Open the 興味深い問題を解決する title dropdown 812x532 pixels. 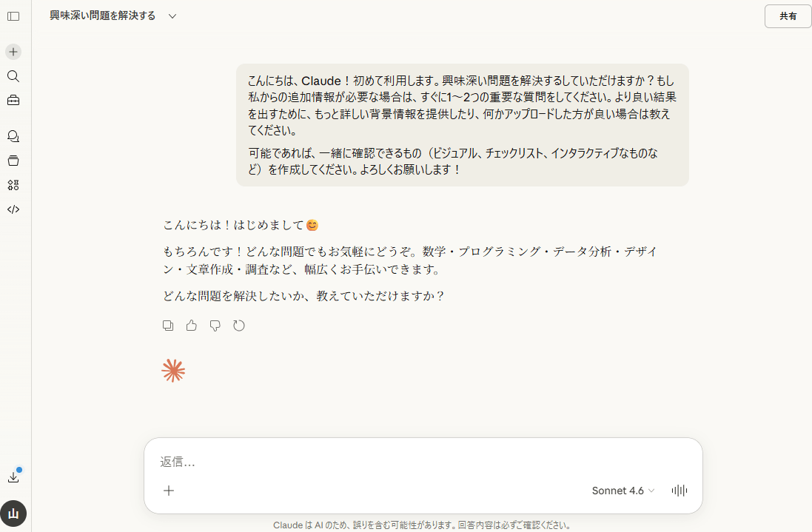(x=172, y=16)
